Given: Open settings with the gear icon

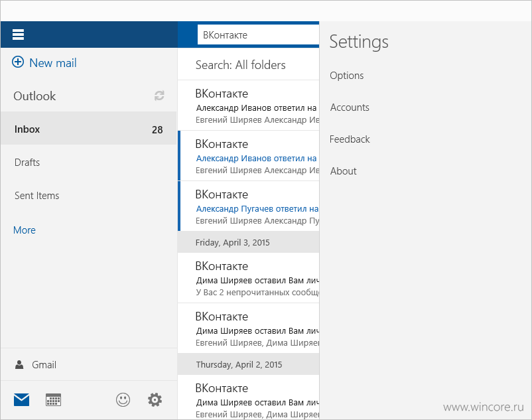Looking at the screenshot, I should pyautogui.click(x=155, y=399).
